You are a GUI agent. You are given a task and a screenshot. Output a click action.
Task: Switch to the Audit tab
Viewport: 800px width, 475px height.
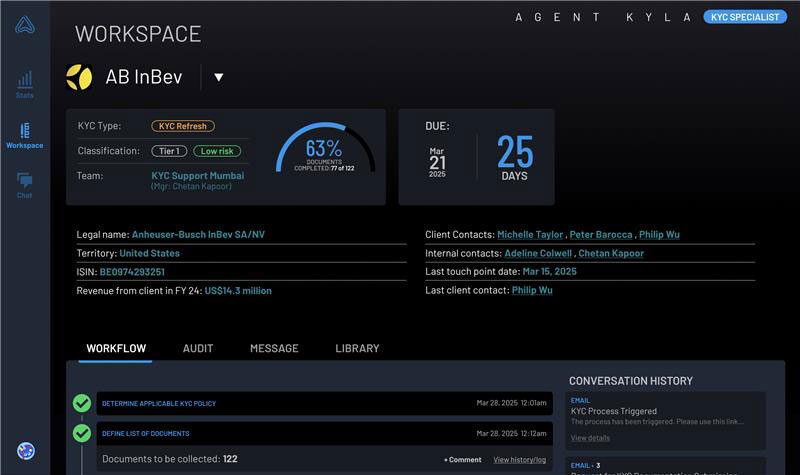tap(198, 348)
